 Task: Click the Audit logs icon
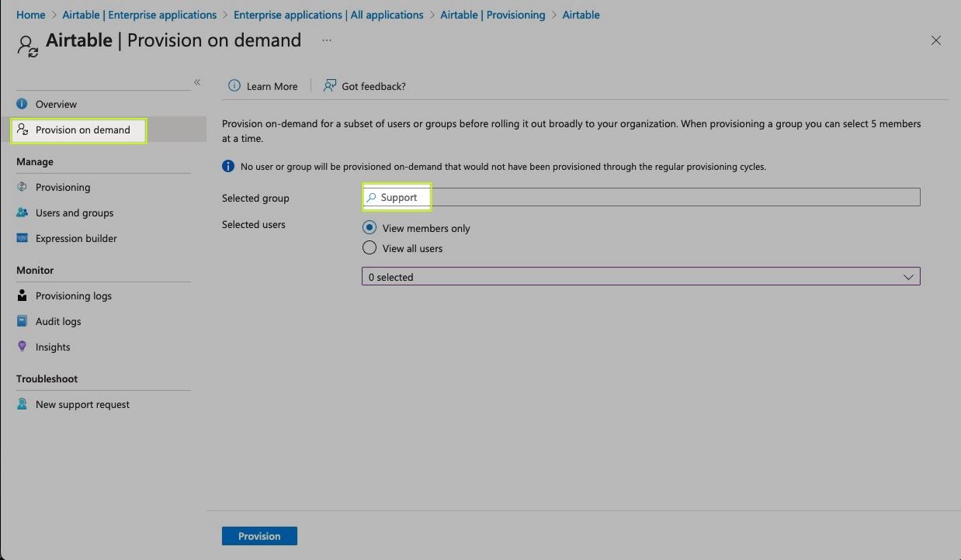tap(22, 321)
